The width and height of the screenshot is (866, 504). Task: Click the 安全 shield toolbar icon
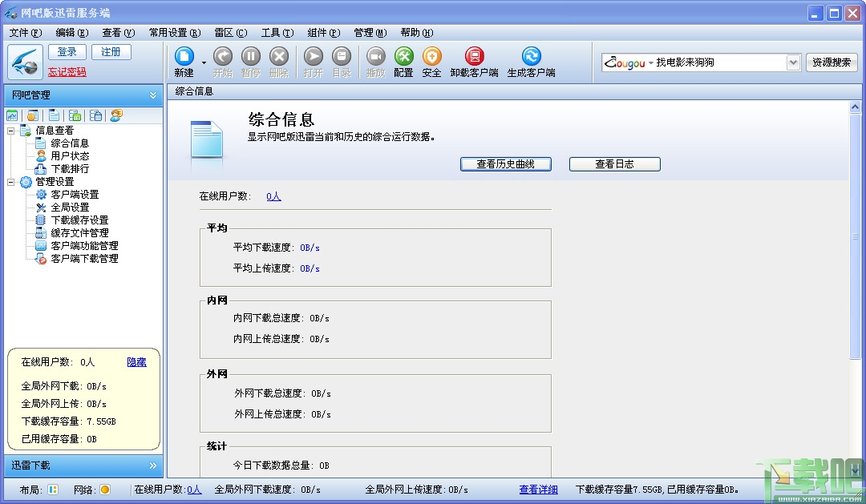coord(432,56)
